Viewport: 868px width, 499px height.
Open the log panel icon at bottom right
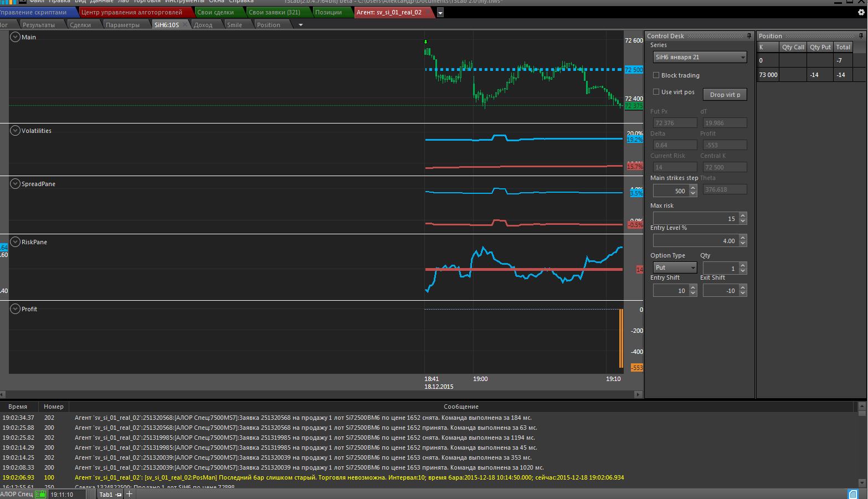tap(853, 494)
